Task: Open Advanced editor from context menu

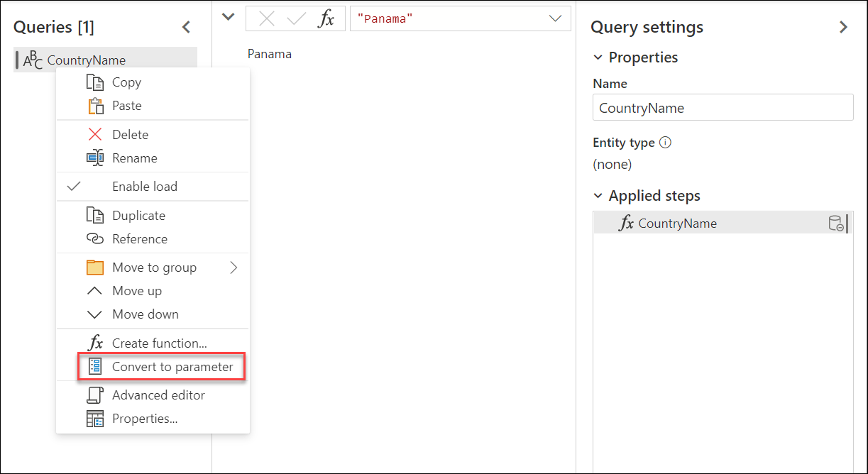Action: point(153,395)
